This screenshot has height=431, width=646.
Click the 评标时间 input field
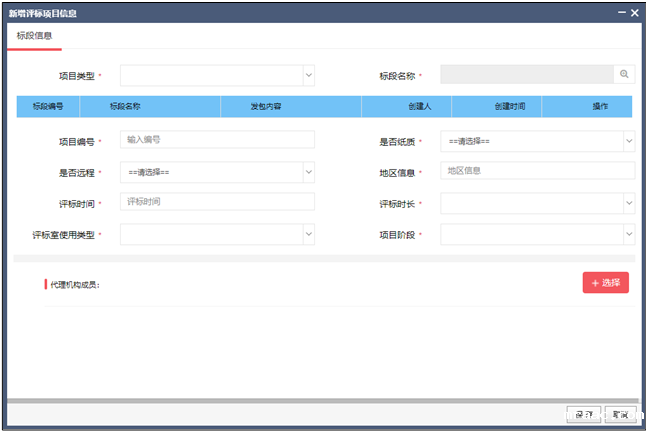click(x=217, y=202)
